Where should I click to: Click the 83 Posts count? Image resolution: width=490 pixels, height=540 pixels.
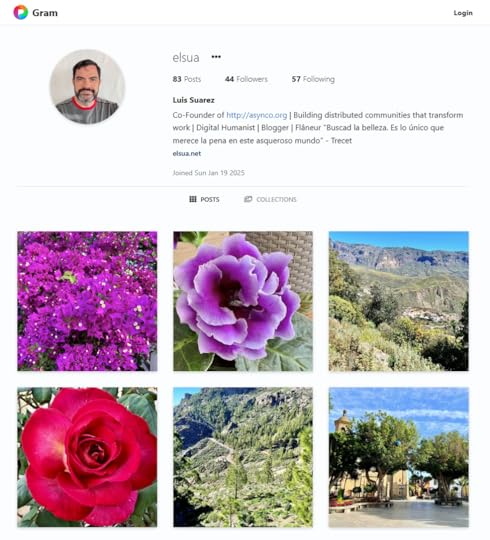(x=187, y=79)
